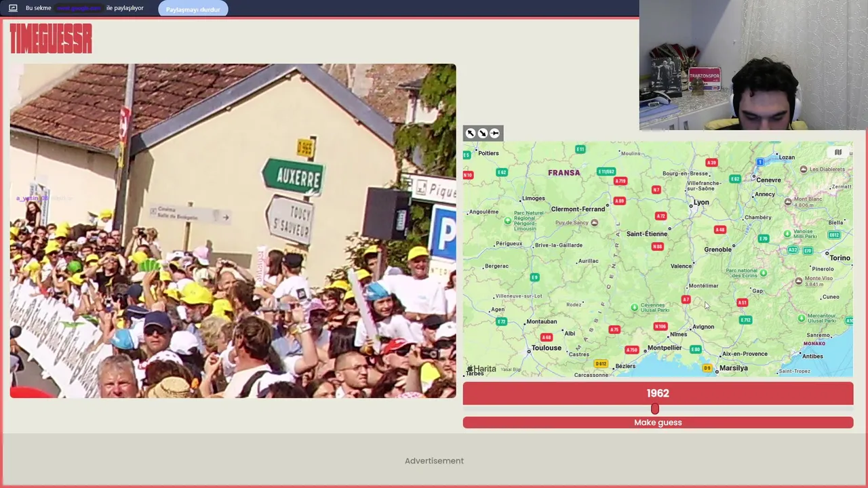Click the MONAKO label on map

(814, 344)
